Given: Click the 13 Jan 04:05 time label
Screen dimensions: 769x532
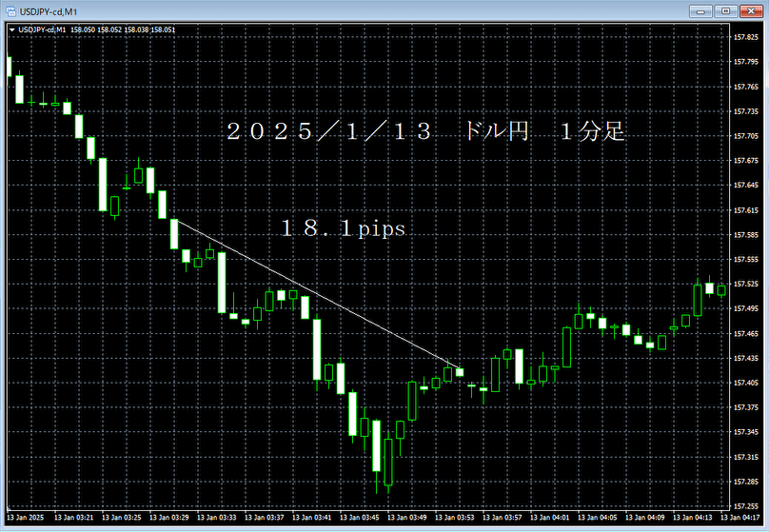Looking at the screenshot, I should [x=597, y=518].
